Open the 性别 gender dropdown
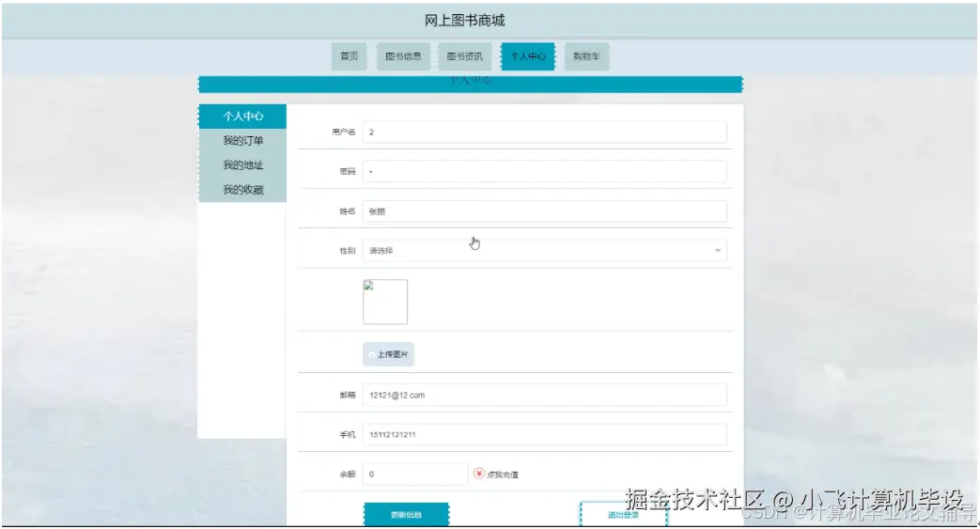This screenshot has width=980, height=529. (544, 250)
